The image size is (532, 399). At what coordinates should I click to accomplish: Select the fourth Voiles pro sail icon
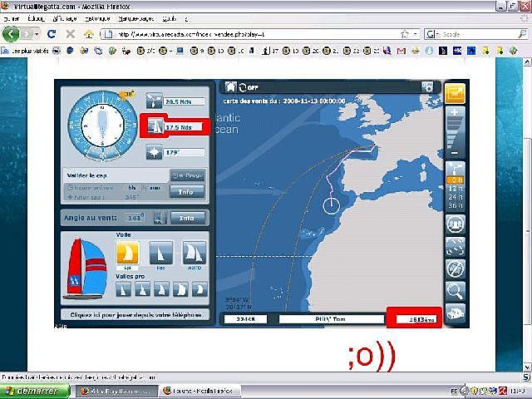(180, 289)
